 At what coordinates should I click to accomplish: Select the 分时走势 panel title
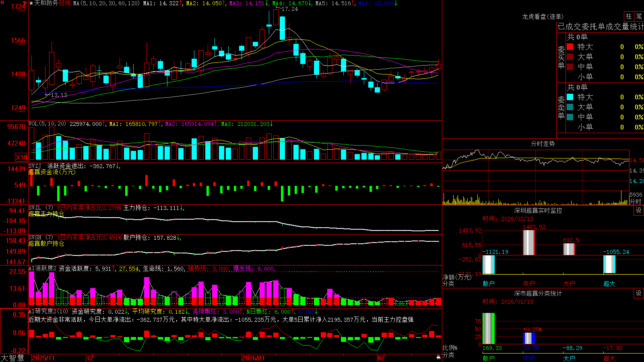543,144
